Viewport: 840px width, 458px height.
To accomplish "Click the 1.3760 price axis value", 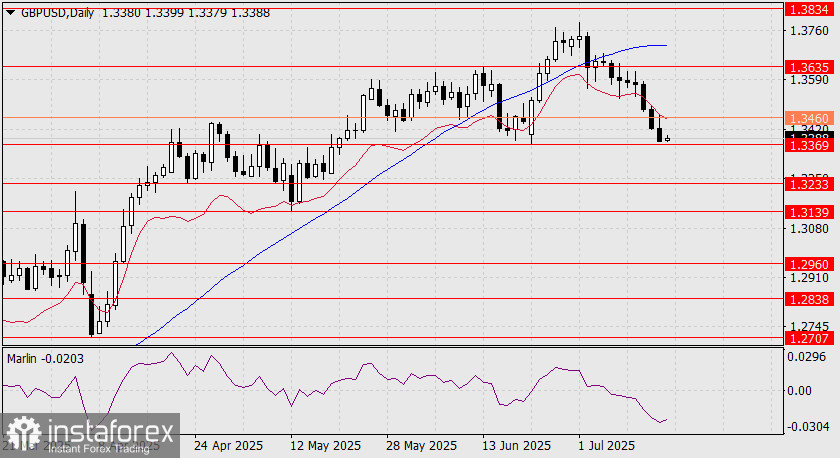I will tap(809, 31).
